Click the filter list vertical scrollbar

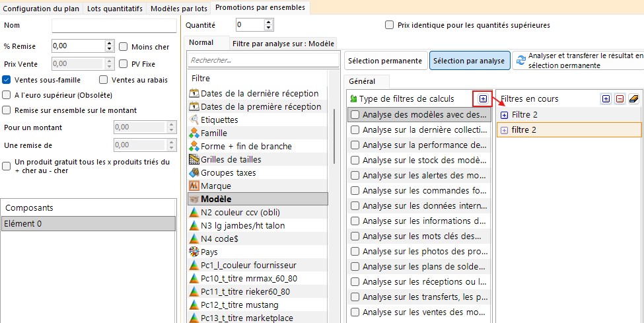click(x=335, y=135)
